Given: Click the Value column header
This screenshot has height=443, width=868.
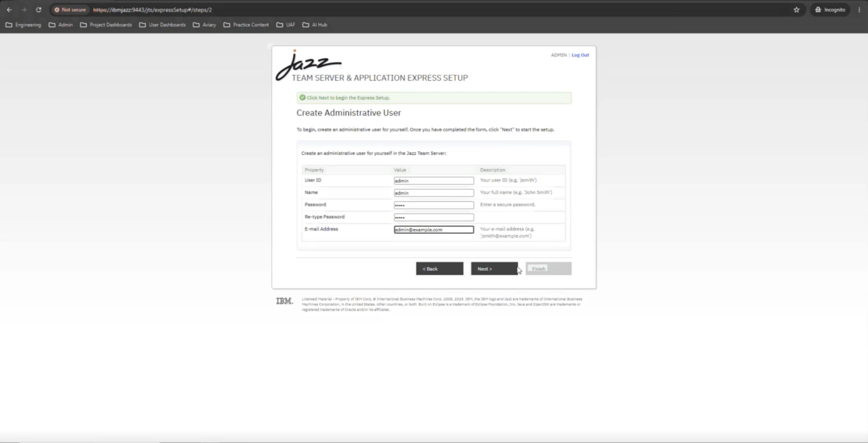Looking at the screenshot, I should 400,170.
